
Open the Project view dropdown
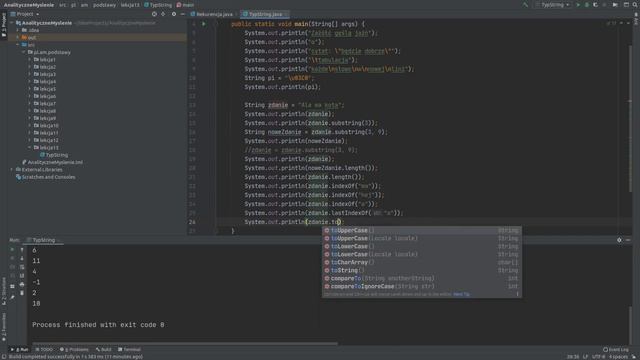[25, 14]
